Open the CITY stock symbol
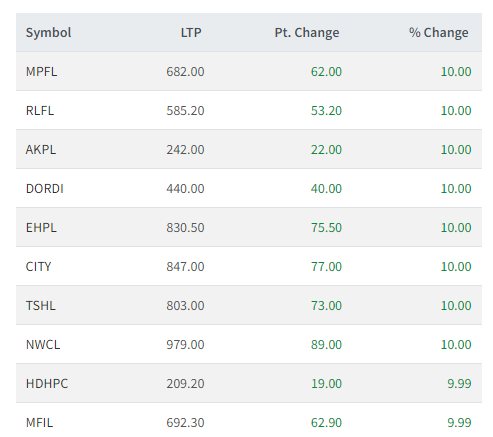This screenshot has height=437, width=493. coord(38,266)
